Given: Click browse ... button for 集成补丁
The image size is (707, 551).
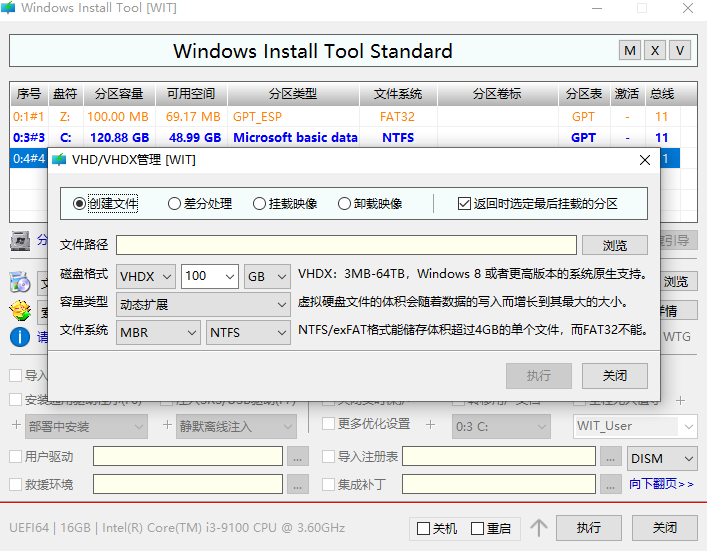Looking at the screenshot, I should 611,484.
